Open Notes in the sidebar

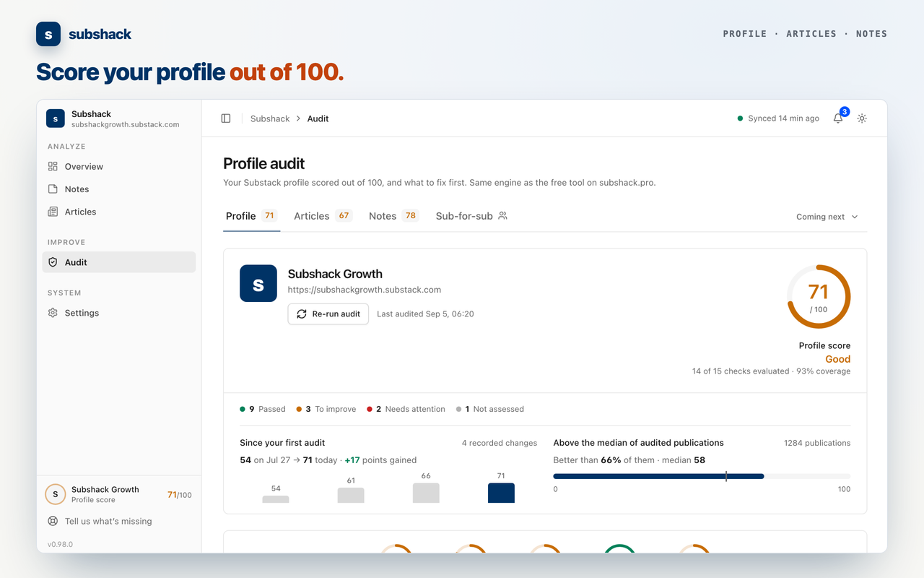119,189
